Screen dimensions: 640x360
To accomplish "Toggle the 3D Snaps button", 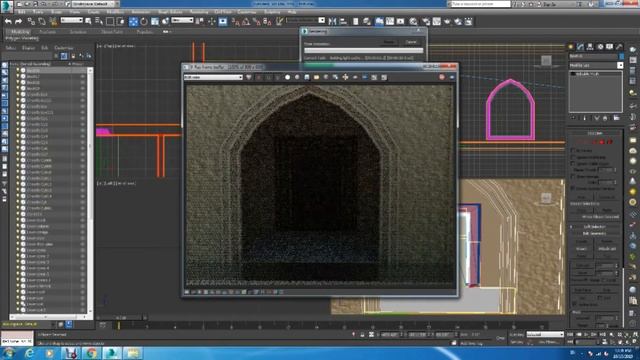I will pyautogui.click(x=236, y=21).
